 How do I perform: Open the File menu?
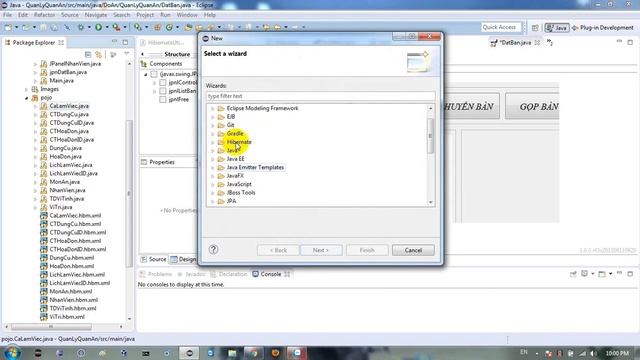[x=7, y=15]
